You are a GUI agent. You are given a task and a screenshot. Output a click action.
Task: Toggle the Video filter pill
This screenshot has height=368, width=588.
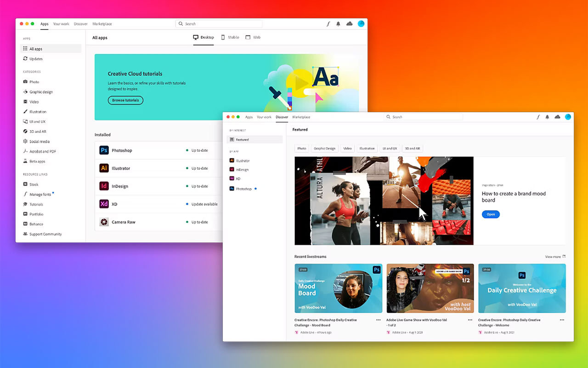pos(347,148)
